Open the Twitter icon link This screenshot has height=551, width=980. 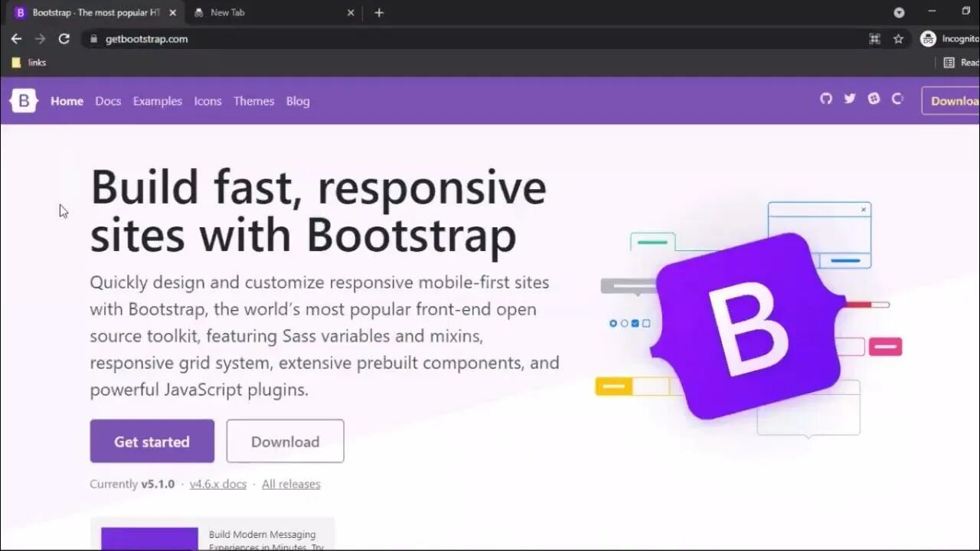pos(849,99)
